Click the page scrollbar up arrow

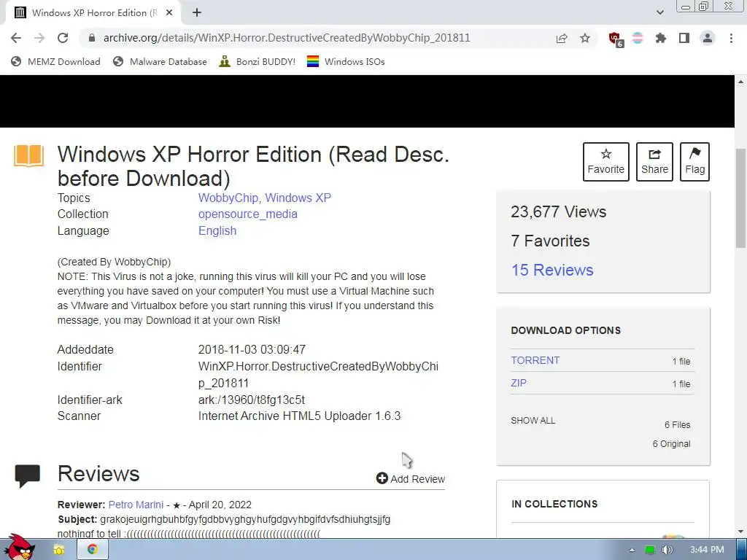click(x=741, y=82)
